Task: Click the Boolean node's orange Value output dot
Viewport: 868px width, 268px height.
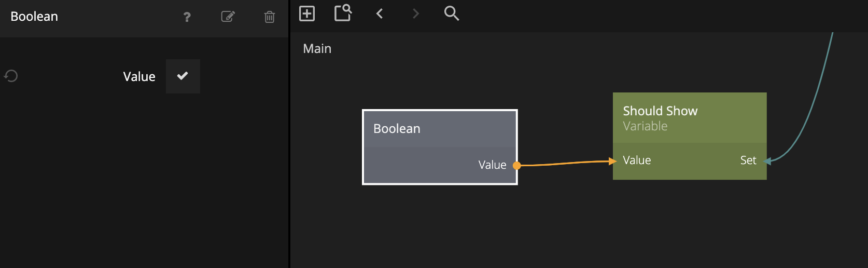Action: pos(516,166)
